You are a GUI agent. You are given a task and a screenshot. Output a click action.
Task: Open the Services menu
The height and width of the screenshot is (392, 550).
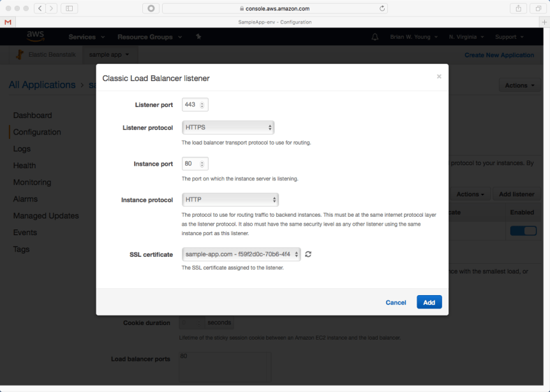pos(86,37)
